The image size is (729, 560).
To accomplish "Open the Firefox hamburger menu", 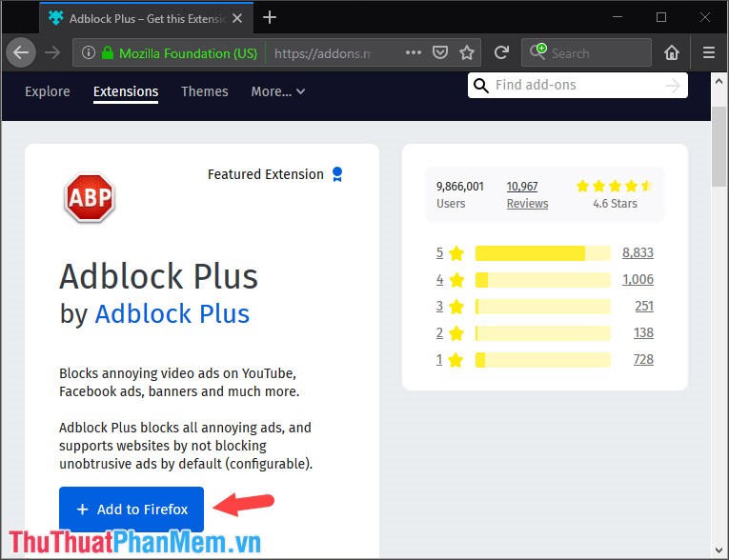I will tap(709, 52).
